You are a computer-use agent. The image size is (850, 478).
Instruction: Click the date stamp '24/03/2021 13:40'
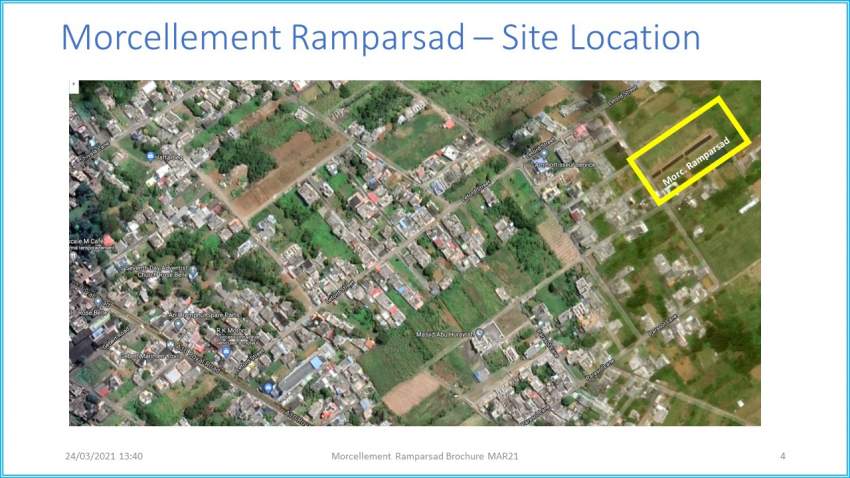(x=104, y=456)
